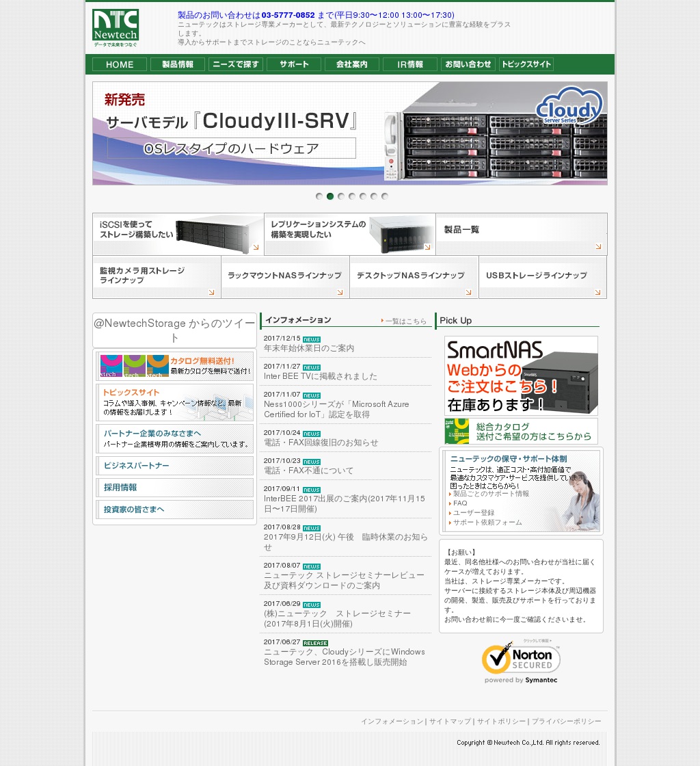Open the トピックスサイト menu

click(x=526, y=64)
